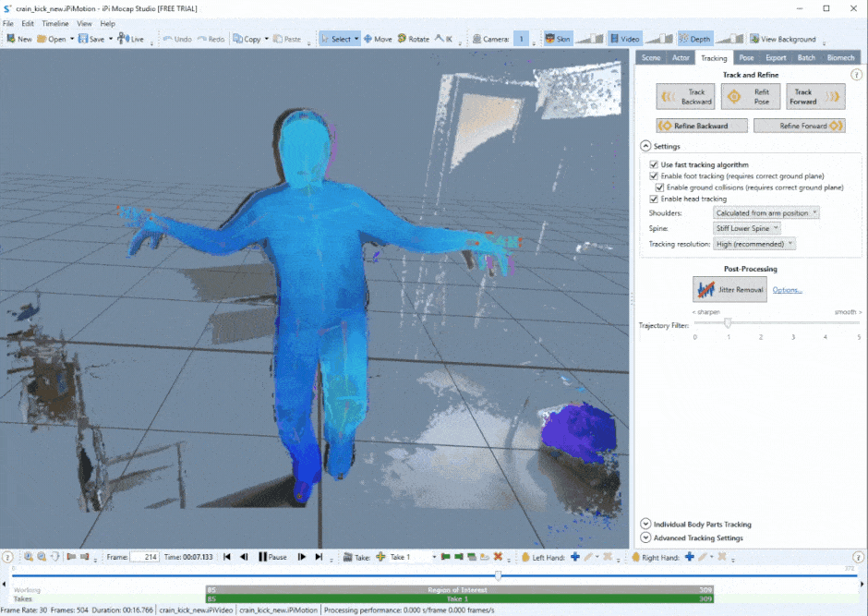Save the project using Save icon
The image size is (868, 616).
[x=83, y=39]
